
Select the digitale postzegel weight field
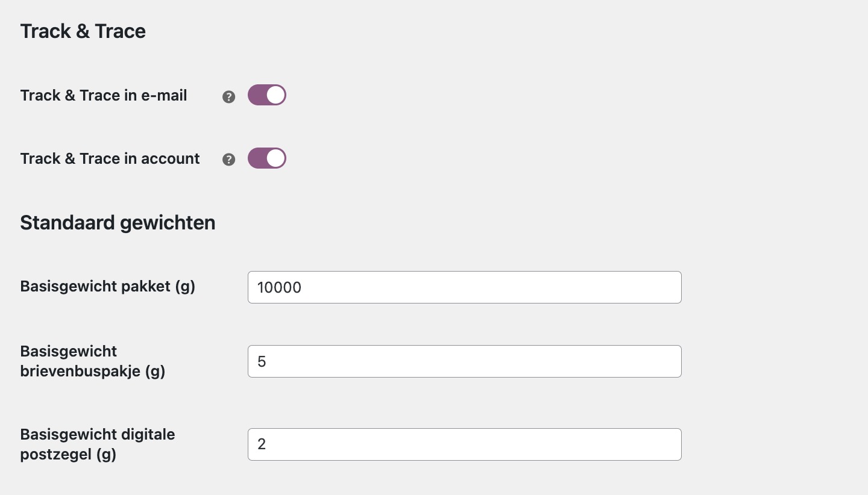(x=464, y=444)
